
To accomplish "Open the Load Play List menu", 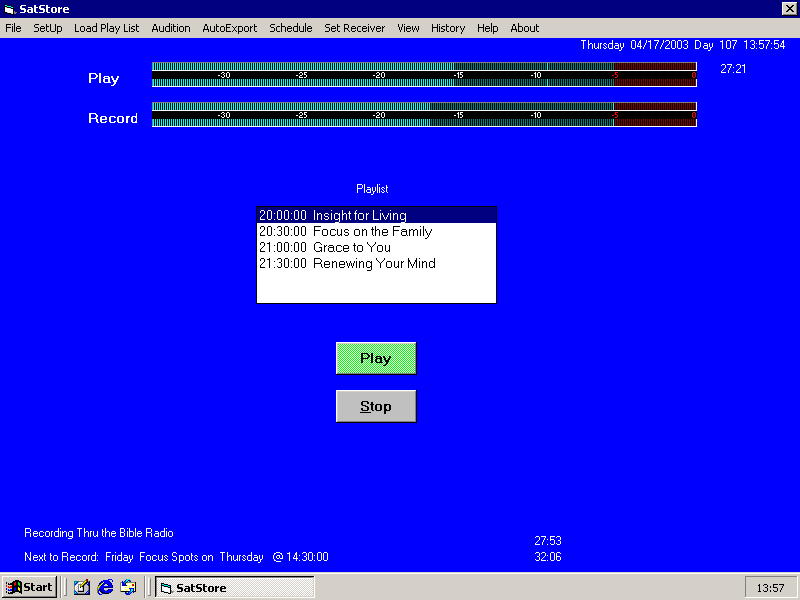I will [x=106, y=28].
